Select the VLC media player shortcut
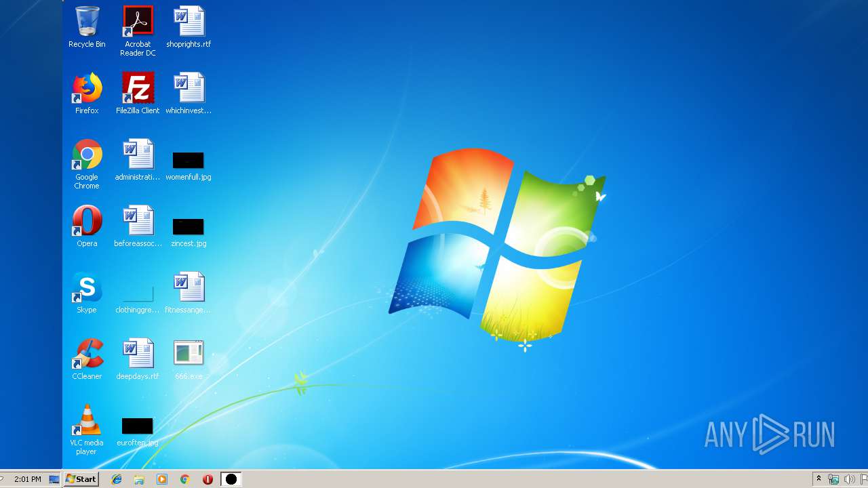The image size is (868, 488). 87,430
